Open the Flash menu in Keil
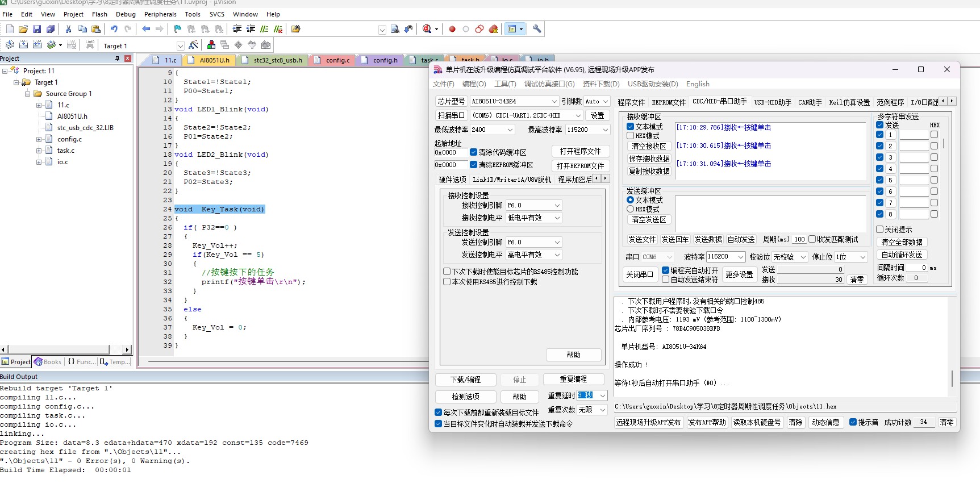 pyautogui.click(x=99, y=14)
